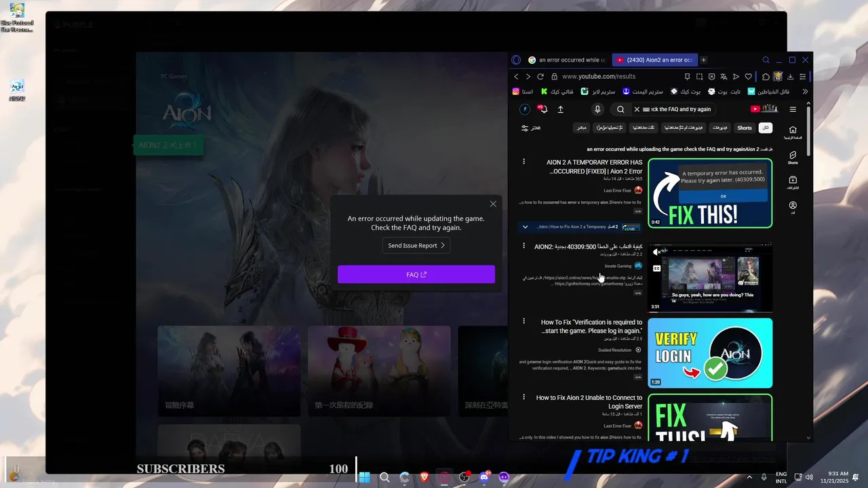The width and height of the screenshot is (868, 488).
Task: Click the pin icon in the address bar
Action: [687, 77]
